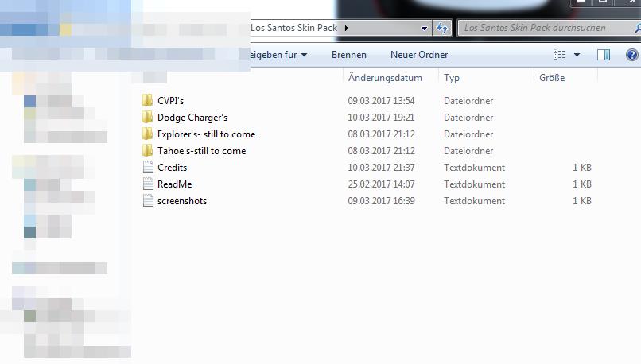Image resolution: width=641 pixels, height=364 pixels.
Task: Click the date 09.03.2017 16:39
Action: pyautogui.click(x=381, y=201)
